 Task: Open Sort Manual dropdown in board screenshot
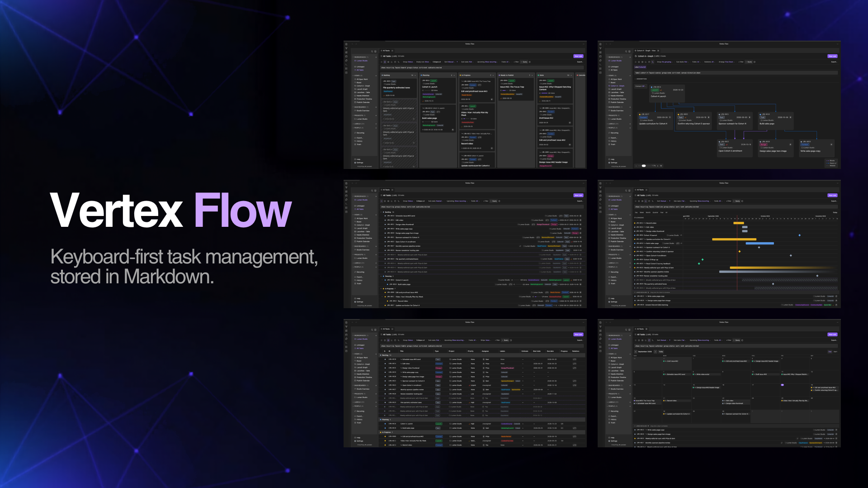click(x=449, y=62)
